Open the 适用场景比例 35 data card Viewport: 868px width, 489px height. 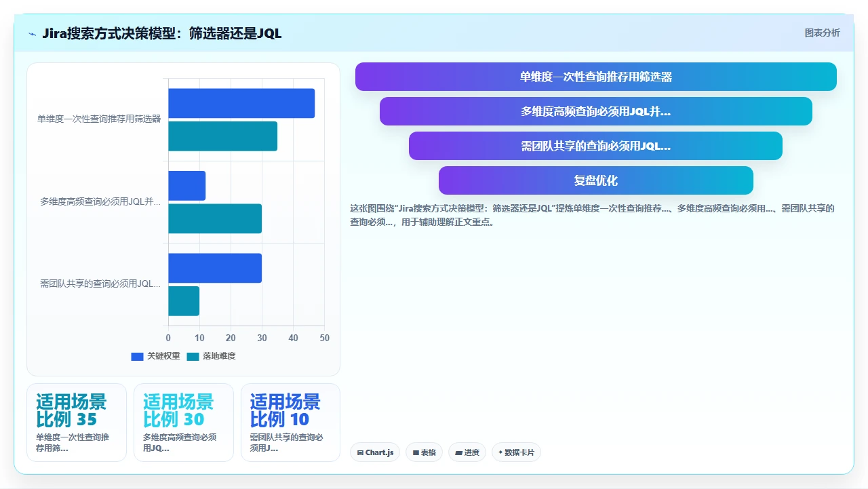coord(77,423)
